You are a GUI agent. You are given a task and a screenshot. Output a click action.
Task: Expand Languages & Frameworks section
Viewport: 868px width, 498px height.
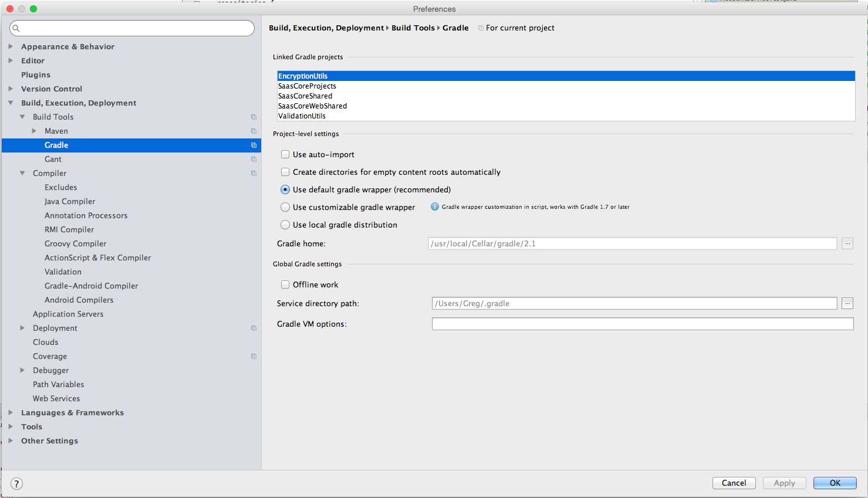click(11, 412)
